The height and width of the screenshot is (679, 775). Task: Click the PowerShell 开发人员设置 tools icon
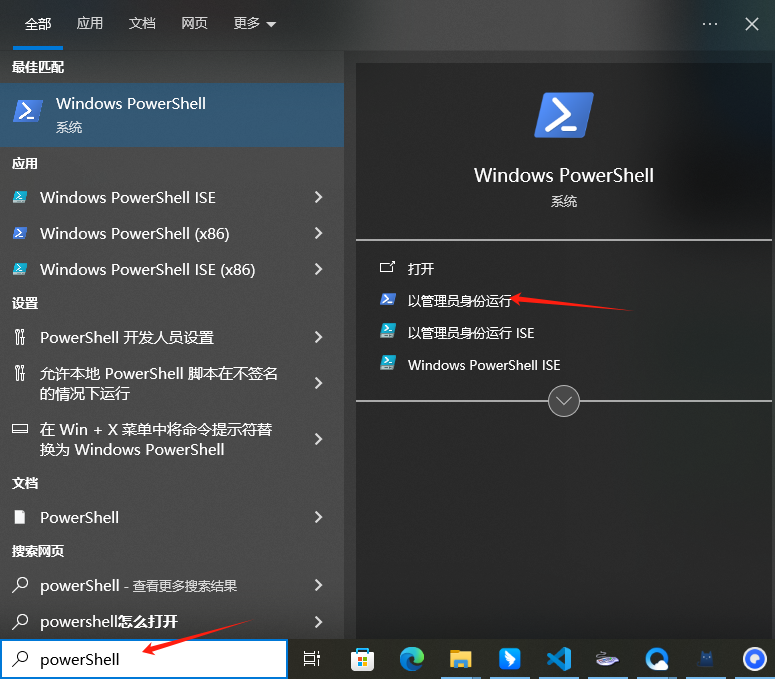pos(20,337)
